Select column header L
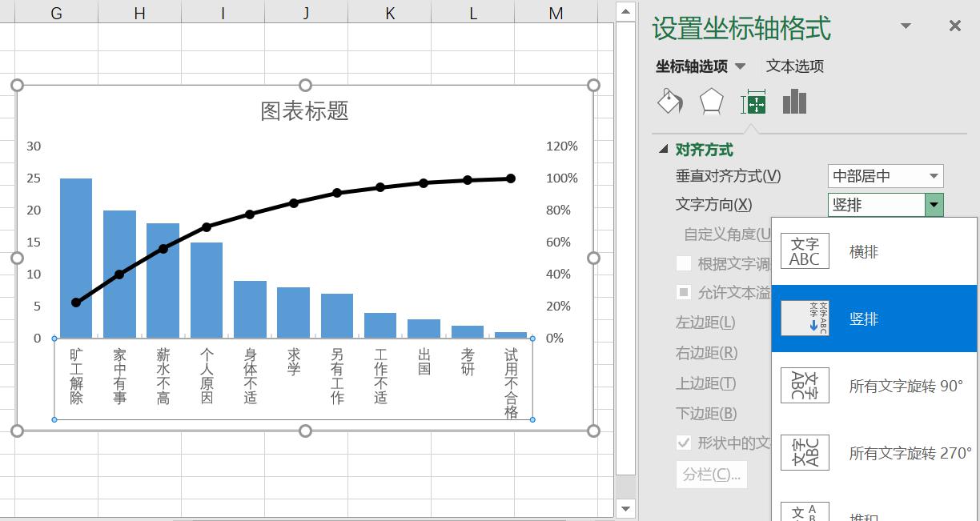This screenshot has height=521, width=980. pyautogui.click(x=472, y=13)
